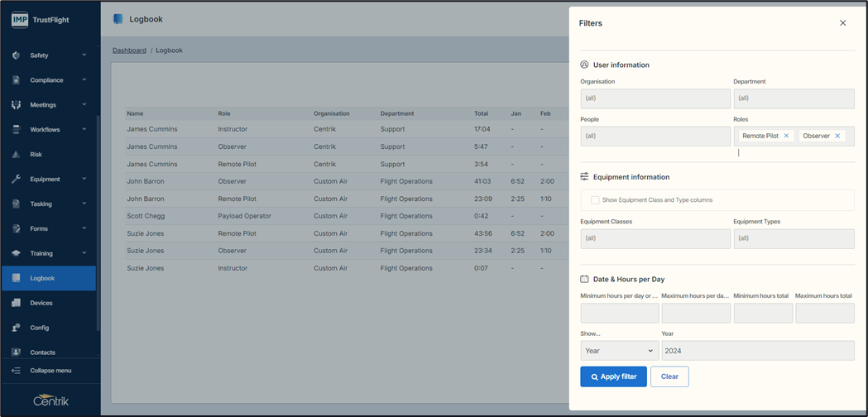
Task: Click the Equipment wrench icon
Action: 16,179
